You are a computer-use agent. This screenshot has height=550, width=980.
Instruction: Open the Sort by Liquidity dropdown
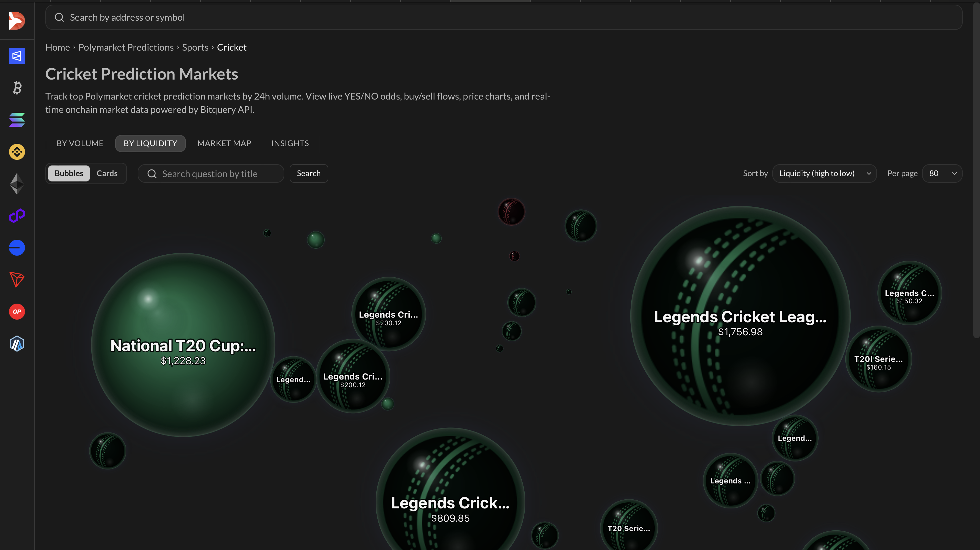click(x=824, y=173)
